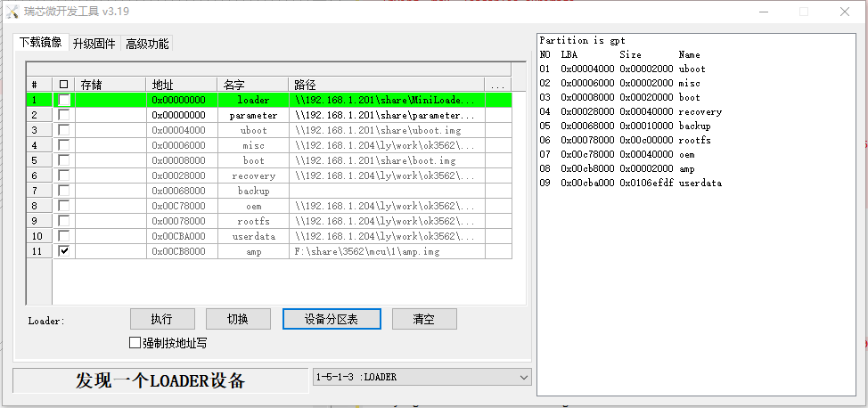Click partition log line 08 amp
Viewport: 868px width, 408px height.
617,169
